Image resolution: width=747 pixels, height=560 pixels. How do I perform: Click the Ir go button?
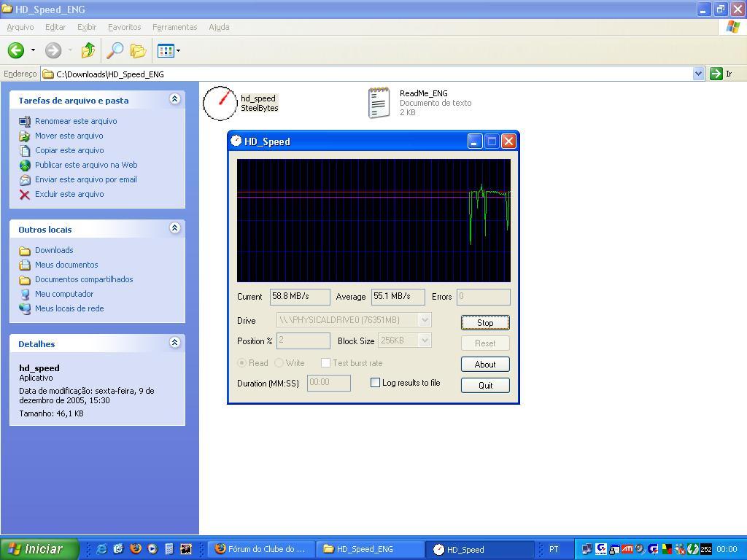pyautogui.click(x=721, y=74)
